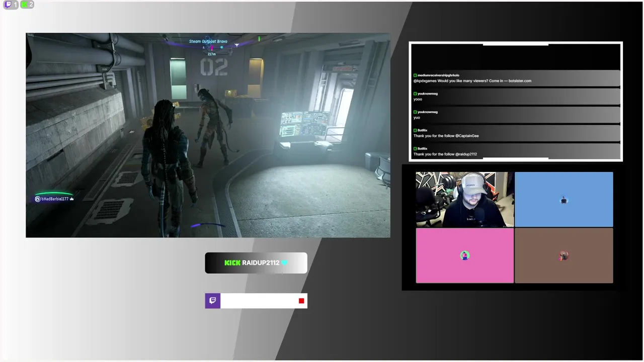Click the red square on the Twitch banner
Viewport: 644px width, 362px height.
tap(301, 301)
